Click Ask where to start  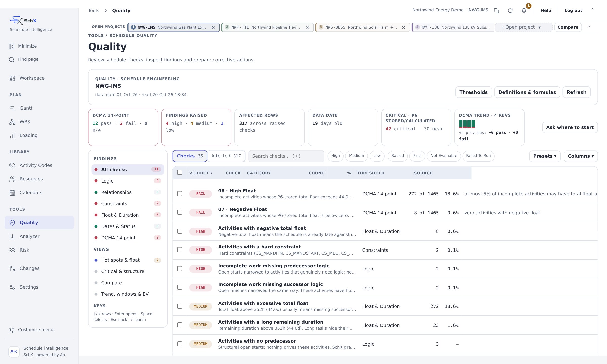(x=570, y=127)
